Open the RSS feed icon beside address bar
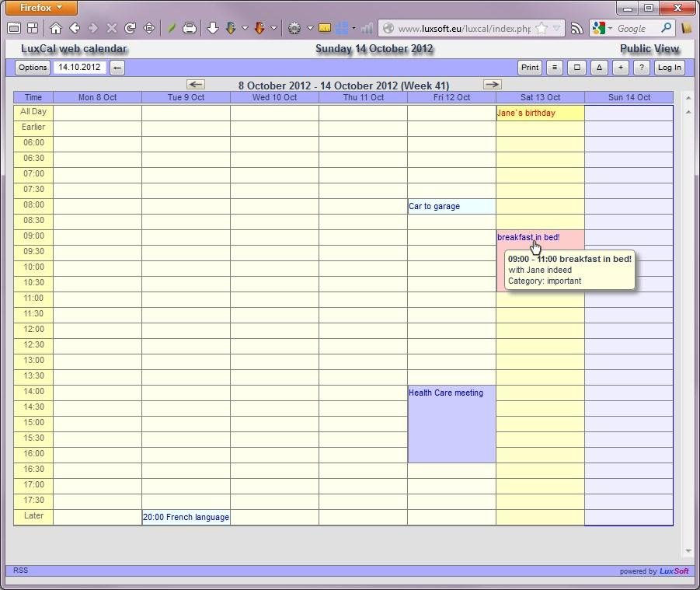 [576, 28]
